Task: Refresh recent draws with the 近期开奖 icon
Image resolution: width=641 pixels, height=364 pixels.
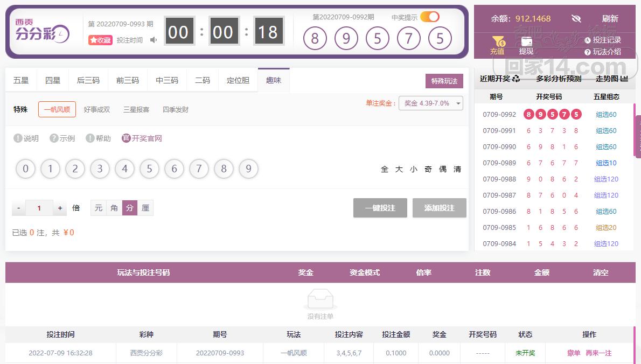Action: coord(516,79)
